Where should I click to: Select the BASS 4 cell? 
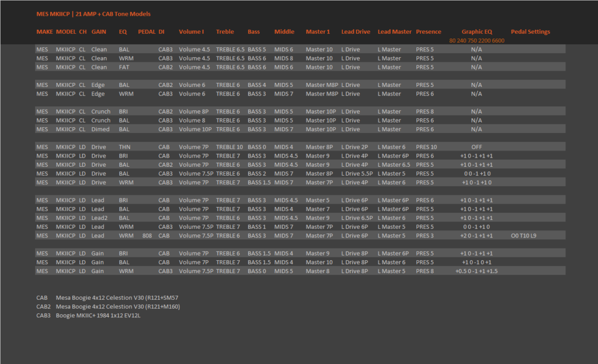[x=257, y=85]
